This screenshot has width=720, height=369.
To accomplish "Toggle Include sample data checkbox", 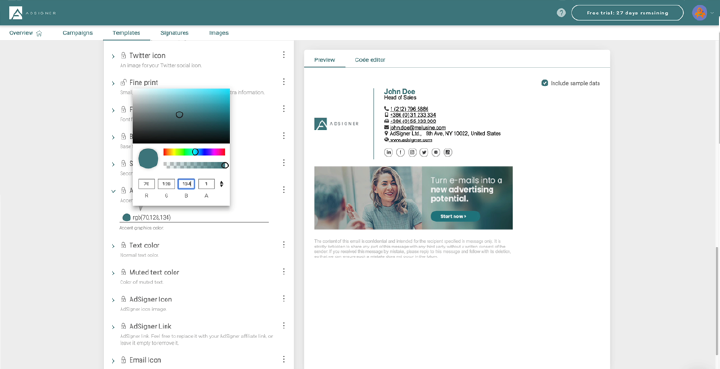I will (x=545, y=83).
